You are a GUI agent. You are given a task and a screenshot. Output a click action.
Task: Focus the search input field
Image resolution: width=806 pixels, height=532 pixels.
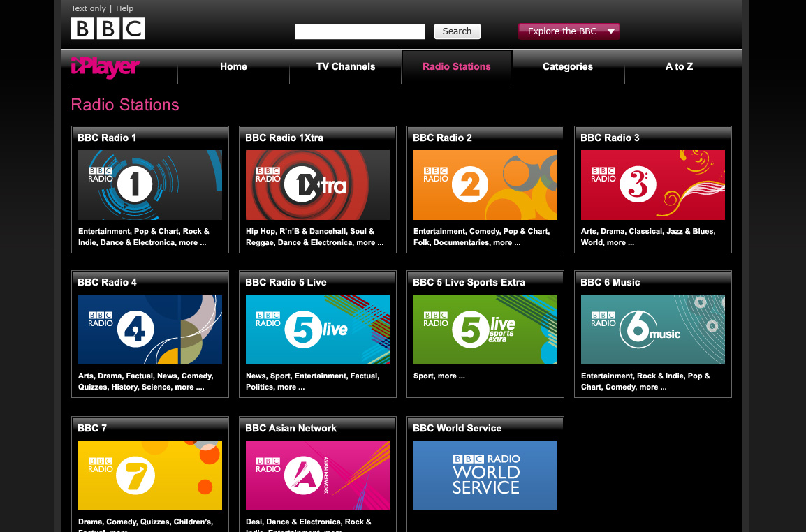click(359, 31)
